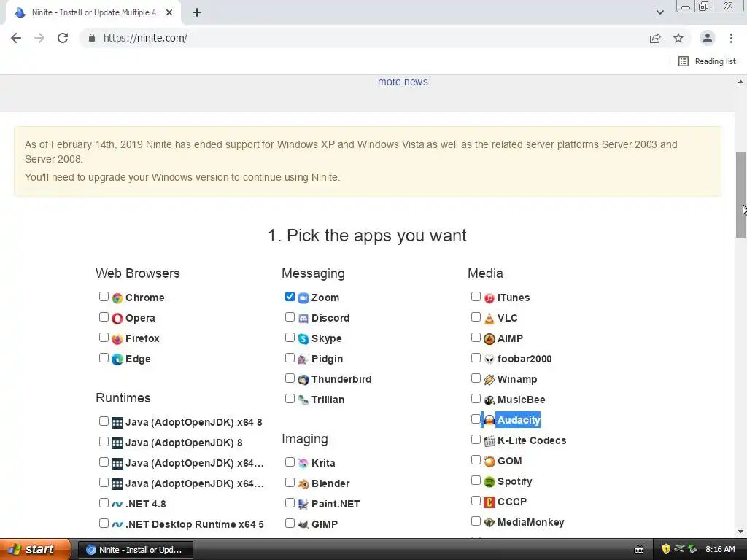The width and height of the screenshot is (747, 560).
Task: Open a new browser tab
Action: [197, 12]
